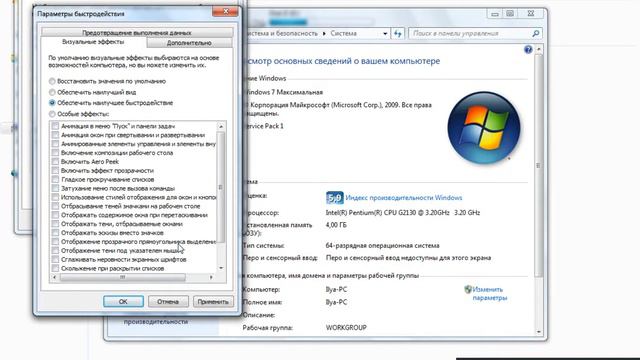This screenshot has height=360, width=640.
Task: Open help in the System window
Action: click(528, 50)
